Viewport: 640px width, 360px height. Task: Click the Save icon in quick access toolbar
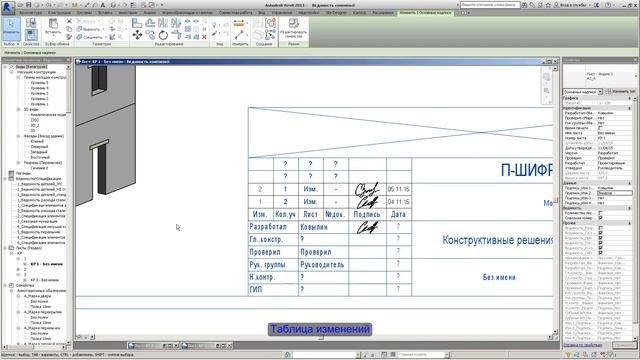click(29, 5)
